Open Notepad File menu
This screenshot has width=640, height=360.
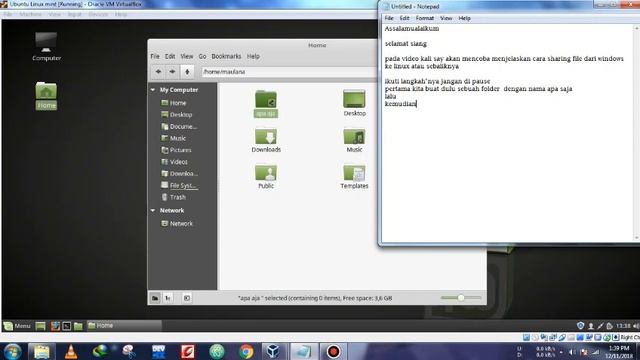tap(389, 18)
